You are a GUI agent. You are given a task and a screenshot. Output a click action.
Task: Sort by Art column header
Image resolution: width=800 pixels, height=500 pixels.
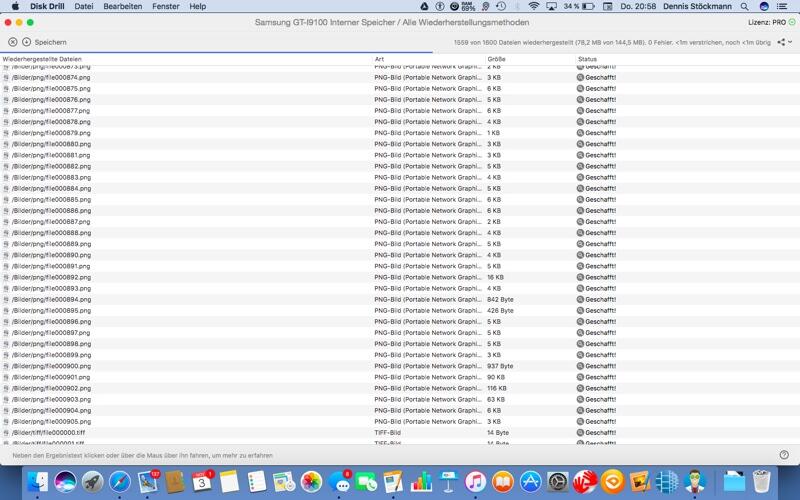click(380, 59)
